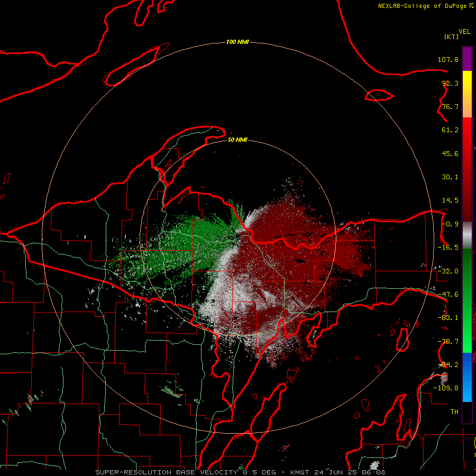
Task: Click the 45.6 legend value
Action: click(450, 153)
